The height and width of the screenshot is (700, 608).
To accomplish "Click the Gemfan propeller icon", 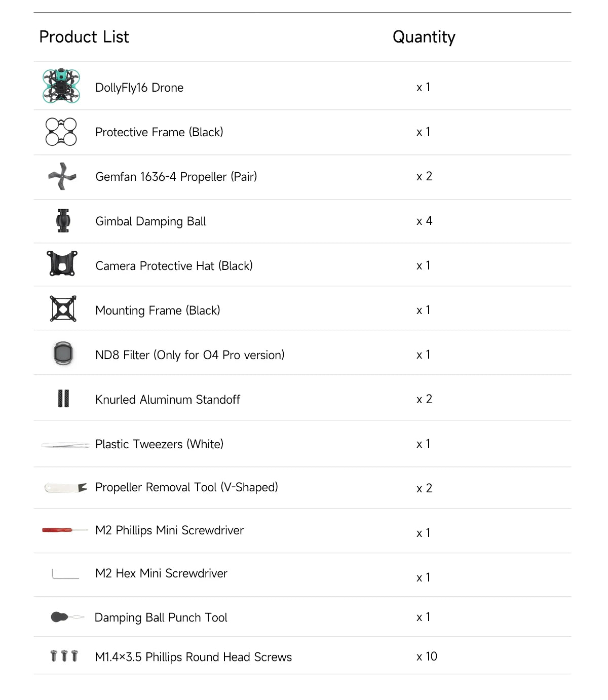I will click(62, 176).
